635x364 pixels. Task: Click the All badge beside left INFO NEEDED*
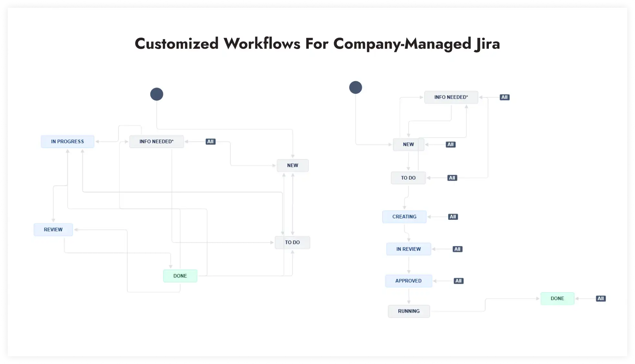pyautogui.click(x=210, y=142)
